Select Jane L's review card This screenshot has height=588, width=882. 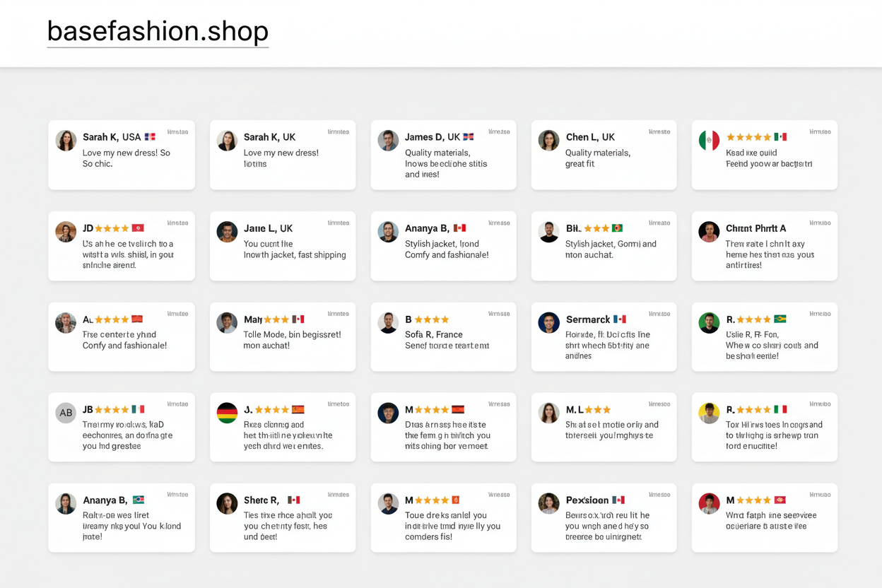click(282, 246)
